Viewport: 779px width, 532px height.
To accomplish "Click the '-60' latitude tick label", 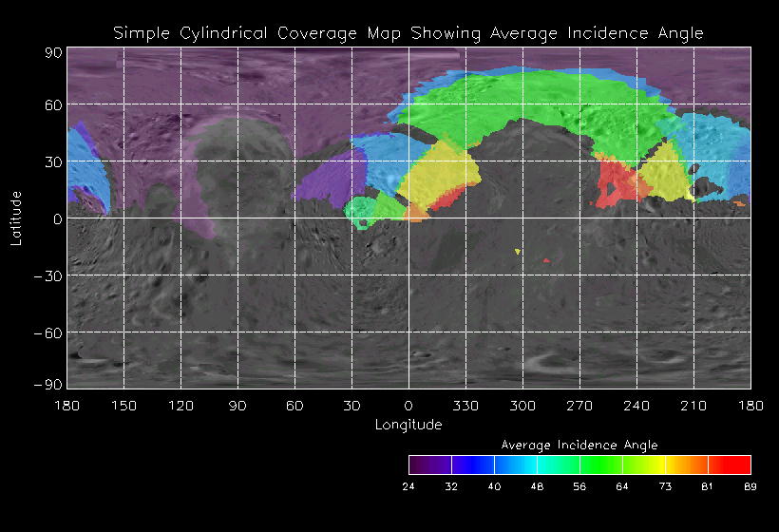I will point(47,332).
